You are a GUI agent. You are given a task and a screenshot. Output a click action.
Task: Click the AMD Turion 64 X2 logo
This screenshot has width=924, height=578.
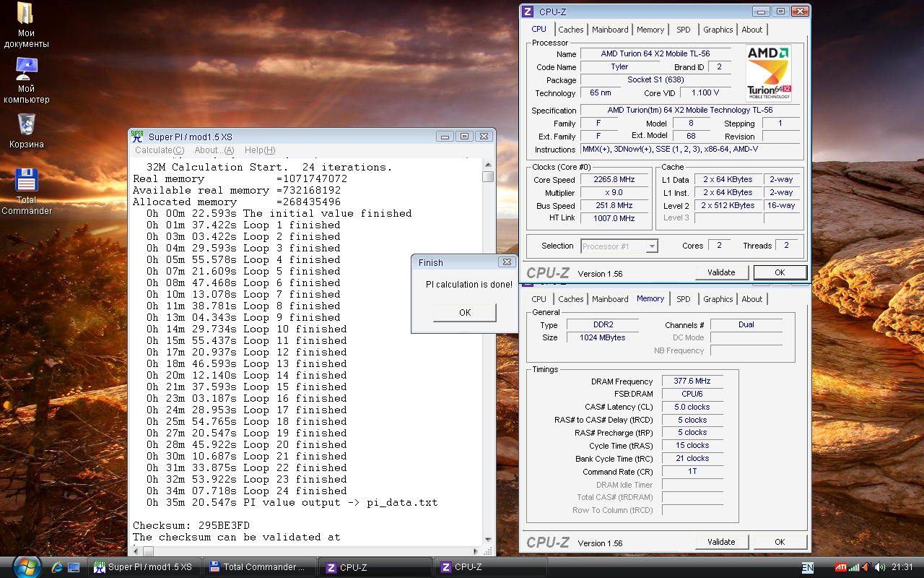[769, 73]
